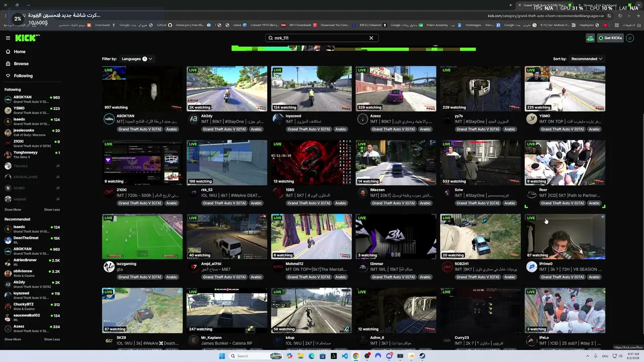Open the 5OBZH1 stream thumbnail
644x362 pixels.
[480, 237]
